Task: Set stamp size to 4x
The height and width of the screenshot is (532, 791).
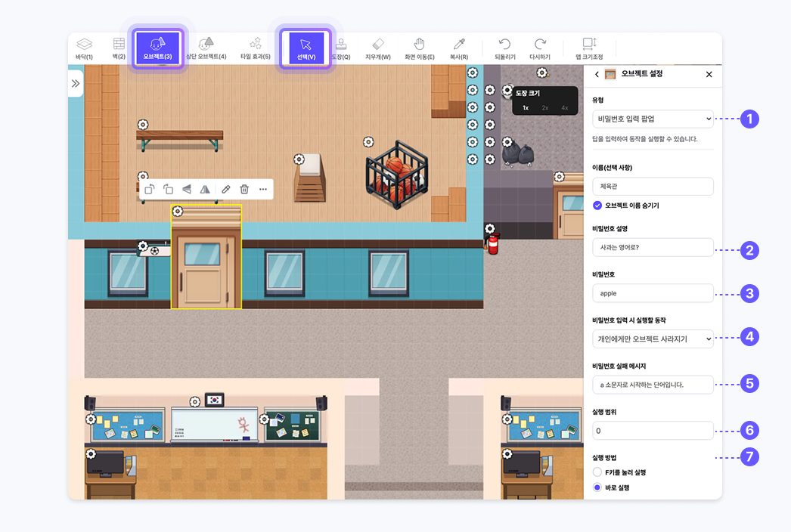Action: point(564,107)
